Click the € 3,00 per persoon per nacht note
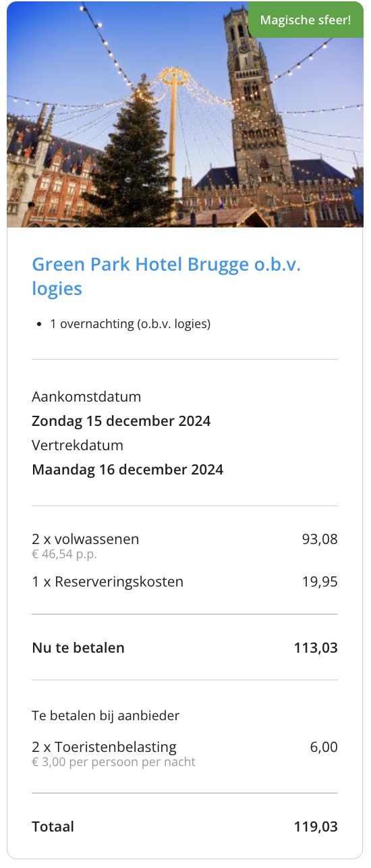This screenshot has height=868, width=371. click(x=114, y=762)
